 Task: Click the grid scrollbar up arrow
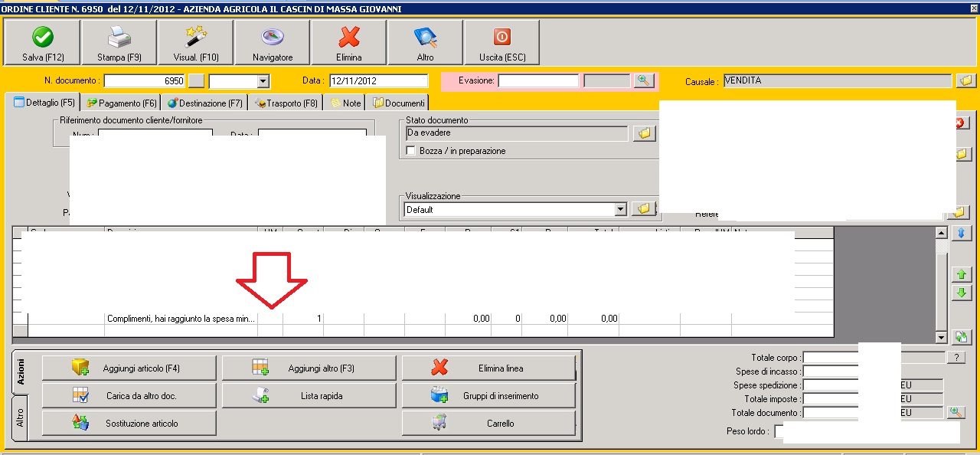942,232
